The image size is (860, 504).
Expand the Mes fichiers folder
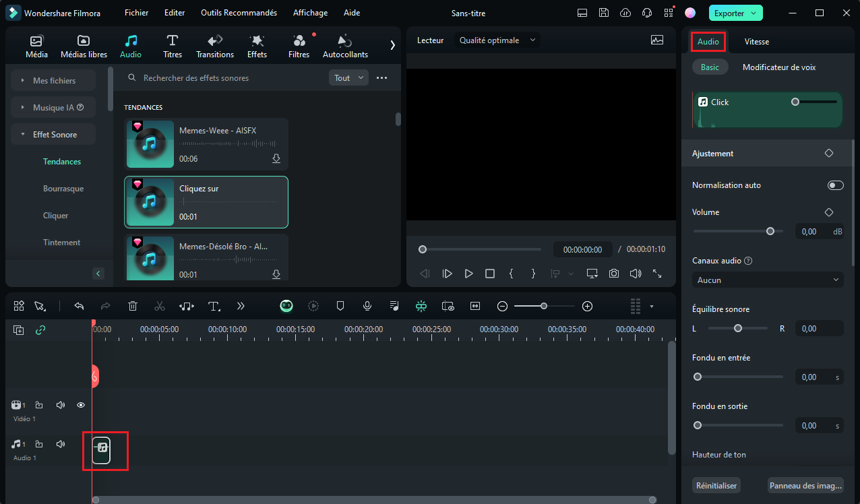click(53, 81)
